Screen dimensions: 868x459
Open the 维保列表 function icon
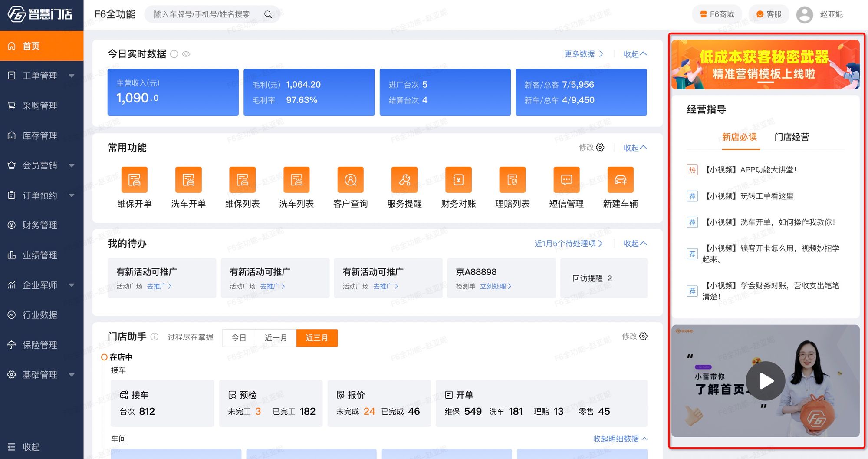tap(242, 179)
